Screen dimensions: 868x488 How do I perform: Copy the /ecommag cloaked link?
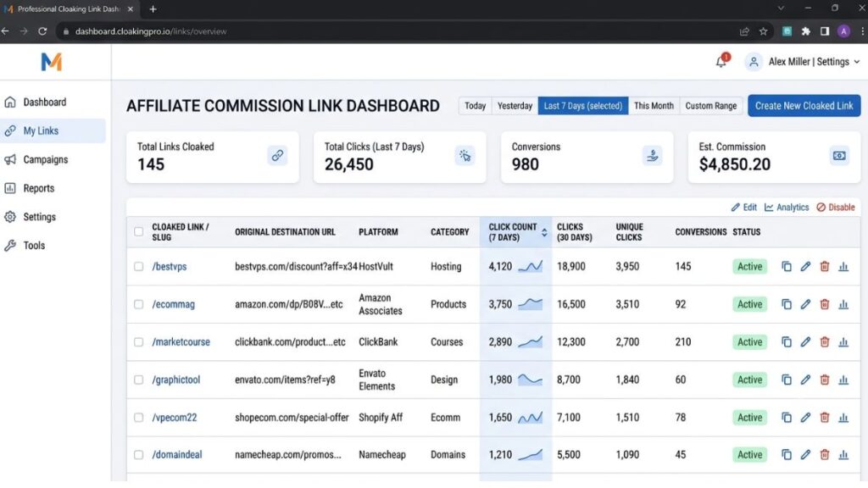[x=786, y=304]
